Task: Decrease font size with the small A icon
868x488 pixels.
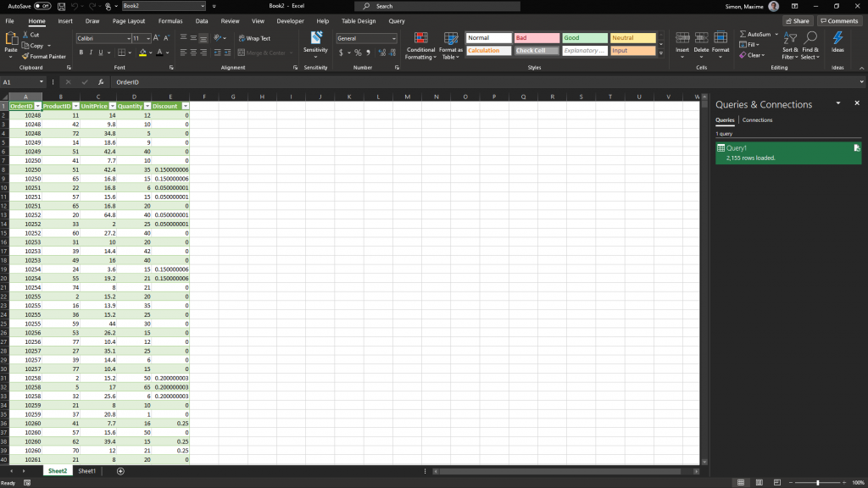Action: coord(166,38)
